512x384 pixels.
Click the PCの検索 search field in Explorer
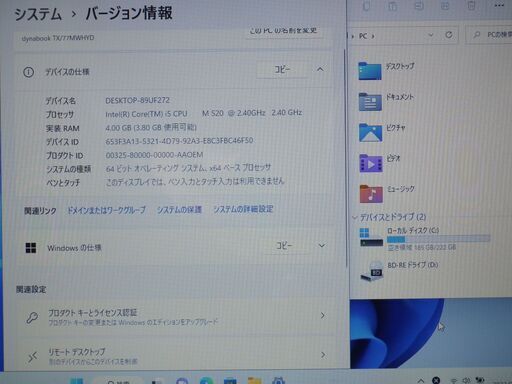pos(489,35)
